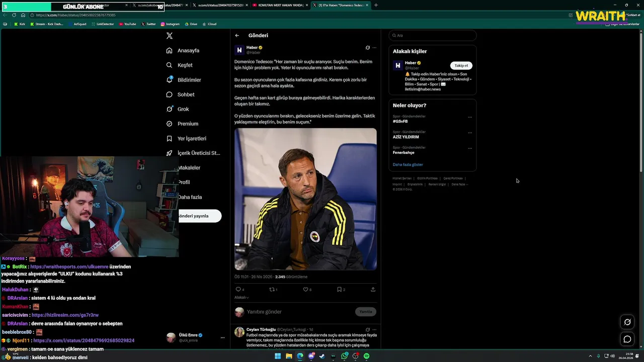Click the Windows Start button on taskbar
This screenshot has width=644, height=362.
point(278,356)
